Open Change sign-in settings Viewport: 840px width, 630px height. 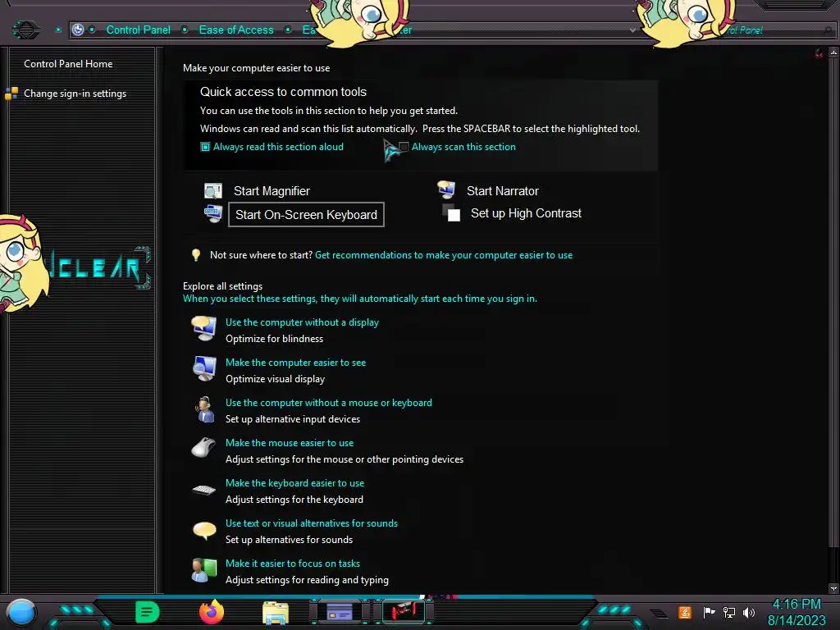tap(75, 94)
